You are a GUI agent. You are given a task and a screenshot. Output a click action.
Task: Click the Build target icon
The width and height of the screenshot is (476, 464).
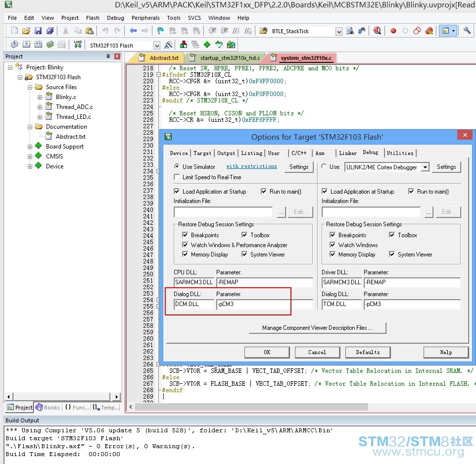26,45
